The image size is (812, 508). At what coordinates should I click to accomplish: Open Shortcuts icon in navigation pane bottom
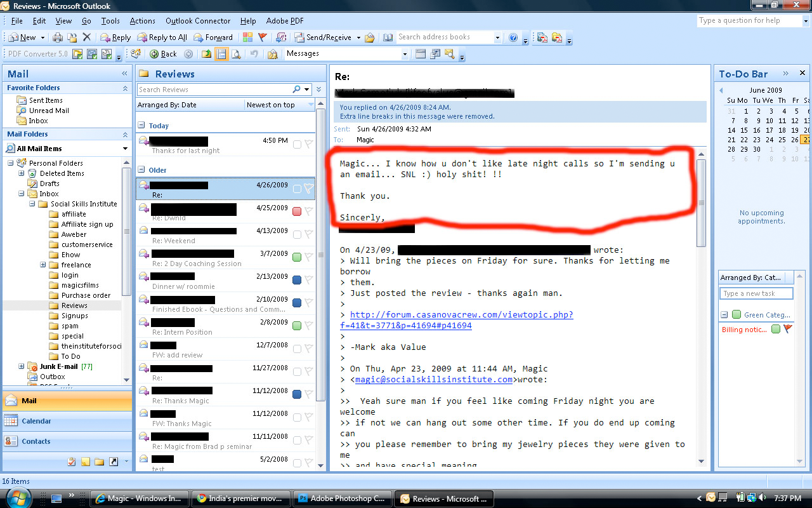(x=114, y=462)
